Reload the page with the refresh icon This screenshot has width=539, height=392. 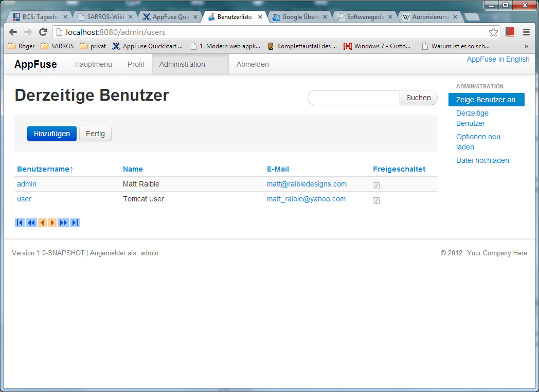point(43,32)
